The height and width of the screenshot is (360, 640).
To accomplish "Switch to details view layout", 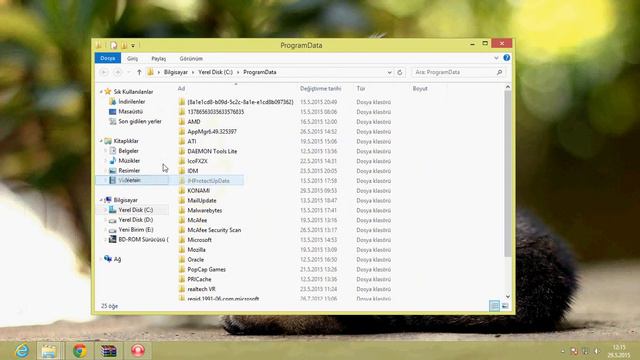I will coord(494,306).
